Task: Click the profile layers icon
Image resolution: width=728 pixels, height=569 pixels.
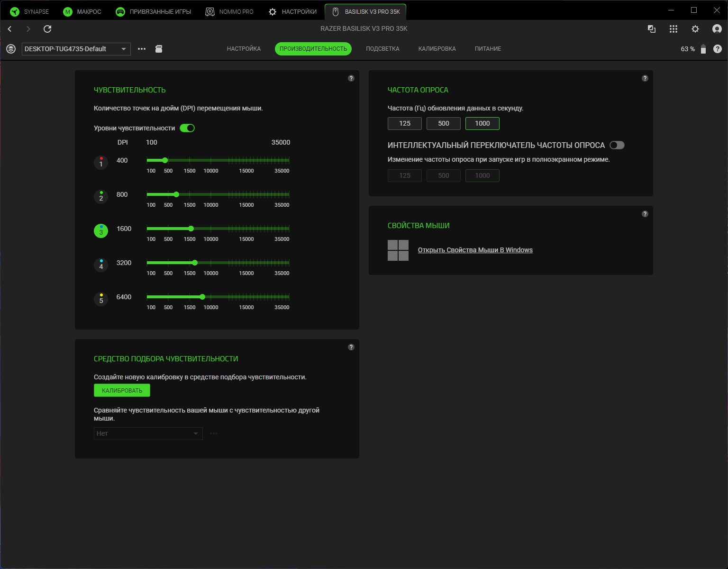Action: click(x=11, y=49)
